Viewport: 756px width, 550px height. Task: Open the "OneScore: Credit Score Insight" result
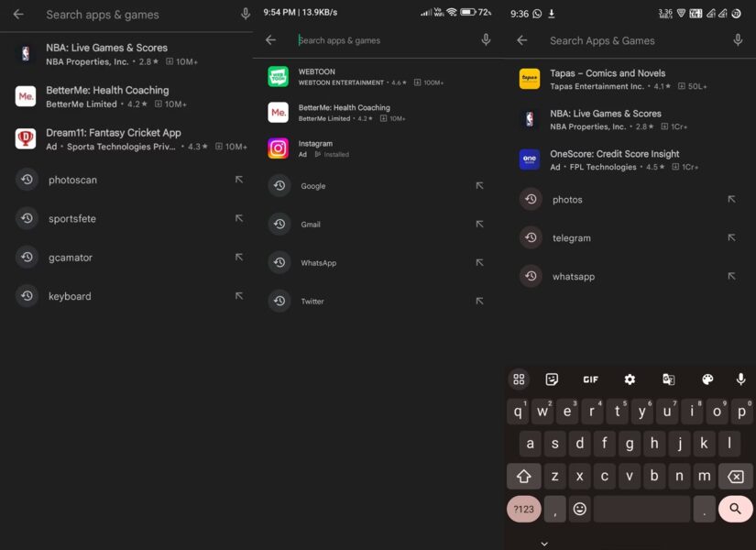pyautogui.click(x=630, y=159)
